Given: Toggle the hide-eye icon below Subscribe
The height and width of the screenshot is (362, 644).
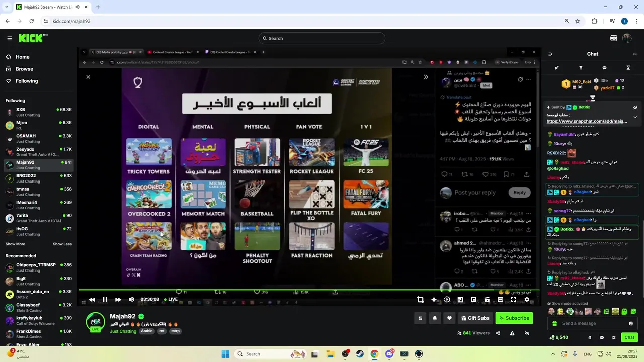Looking at the screenshot, I should [527, 333].
